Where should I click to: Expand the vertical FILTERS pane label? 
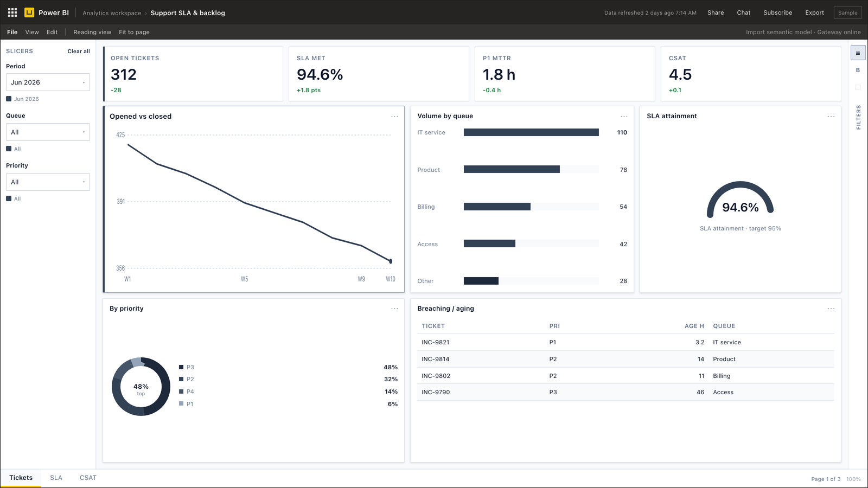[x=858, y=118]
